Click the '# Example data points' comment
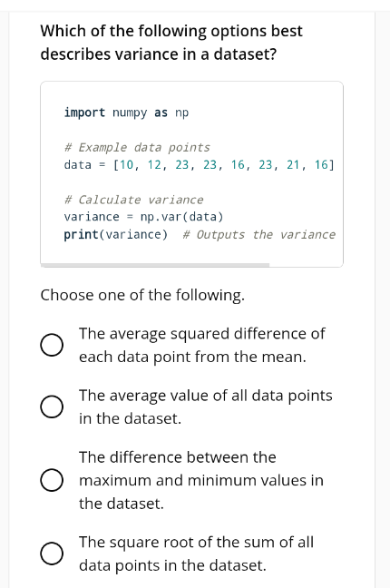 coord(137,147)
